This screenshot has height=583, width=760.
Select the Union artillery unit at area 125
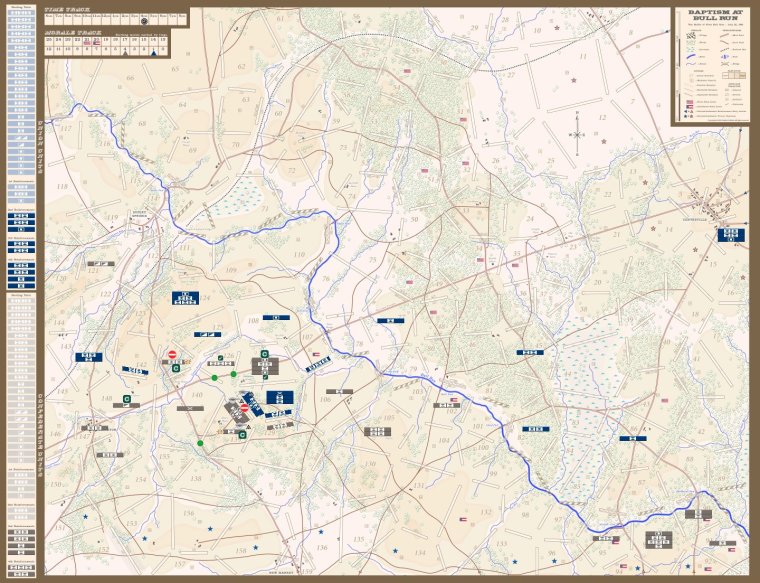pyautogui.click(x=207, y=334)
